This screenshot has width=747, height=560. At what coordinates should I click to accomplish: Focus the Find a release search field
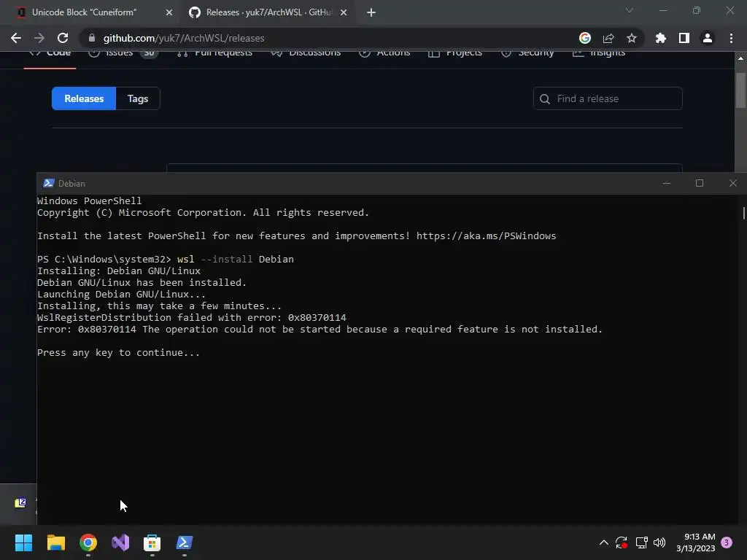pos(608,98)
